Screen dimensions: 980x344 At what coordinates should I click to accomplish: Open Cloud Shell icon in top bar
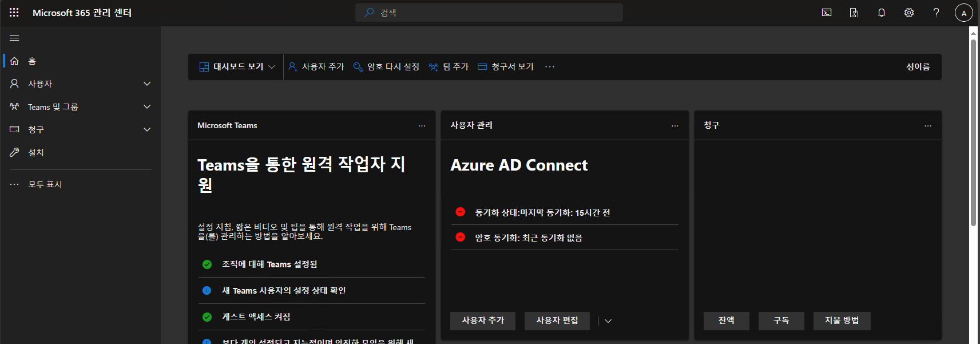pyautogui.click(x=827, y=13)
